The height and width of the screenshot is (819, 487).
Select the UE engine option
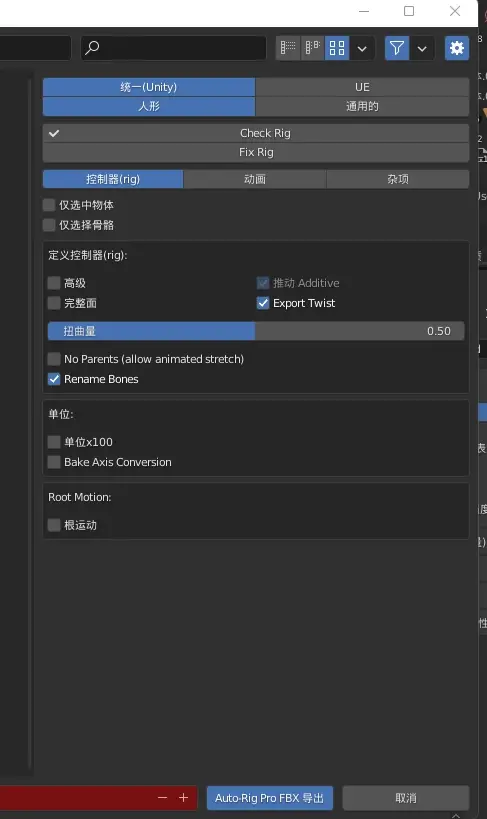[x=362, y=87]
